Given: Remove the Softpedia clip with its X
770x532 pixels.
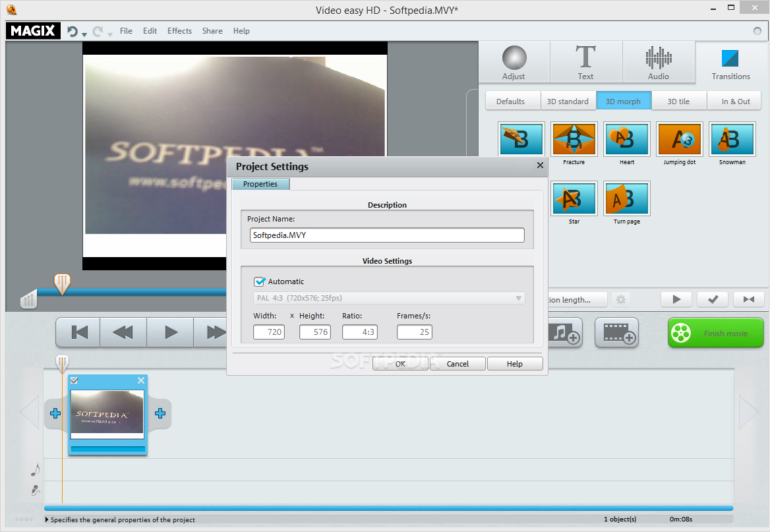Looking at the screenshot, I should [141, 380].
